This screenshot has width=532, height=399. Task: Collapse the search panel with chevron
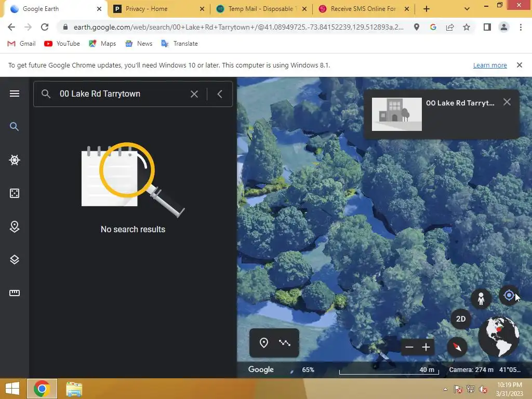point(220,94)
